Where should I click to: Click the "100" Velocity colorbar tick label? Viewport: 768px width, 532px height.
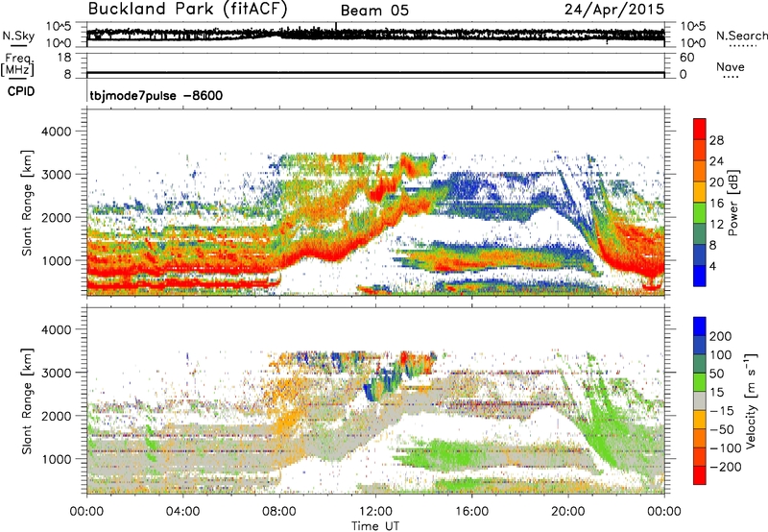[x=721, y=354]
